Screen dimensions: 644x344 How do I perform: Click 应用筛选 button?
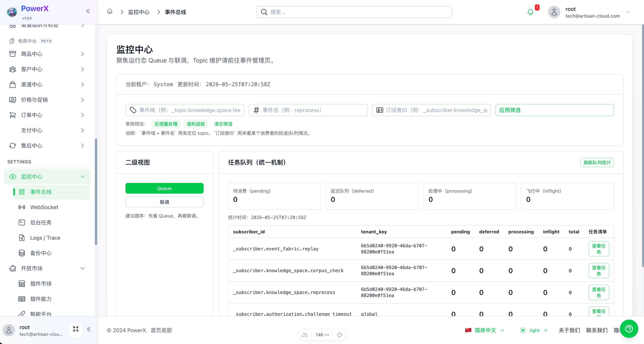point(555,110)
